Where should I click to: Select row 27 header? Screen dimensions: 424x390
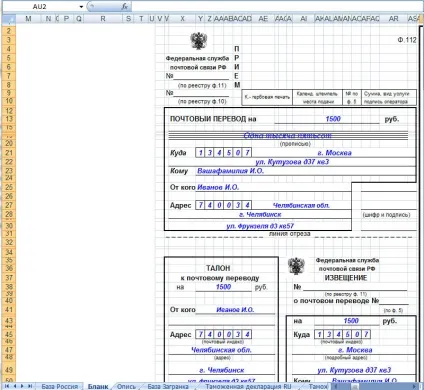click(x=9, y=205)
